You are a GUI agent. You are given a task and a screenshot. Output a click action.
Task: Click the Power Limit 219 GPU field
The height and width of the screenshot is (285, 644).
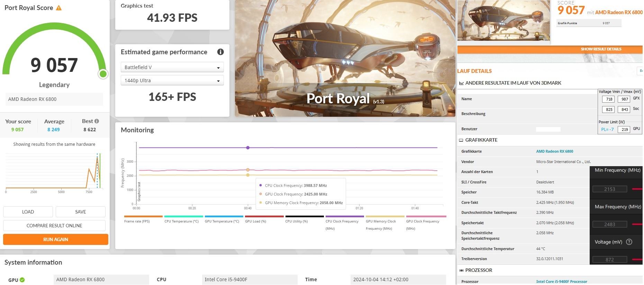[x=624, y=129]
